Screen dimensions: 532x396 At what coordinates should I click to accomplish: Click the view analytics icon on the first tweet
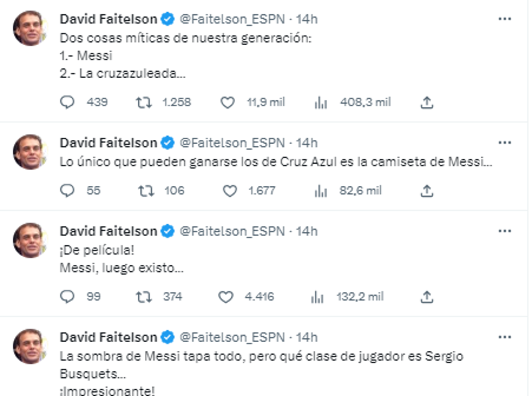pyautogui.click(x=320, y=102)
